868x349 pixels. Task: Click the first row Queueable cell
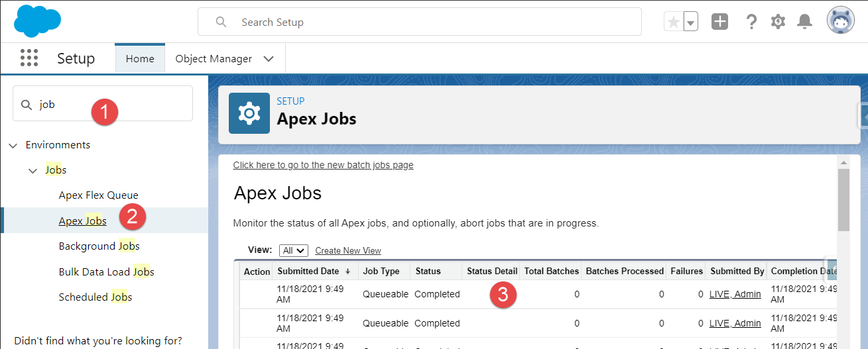click(x=385, y=294)
